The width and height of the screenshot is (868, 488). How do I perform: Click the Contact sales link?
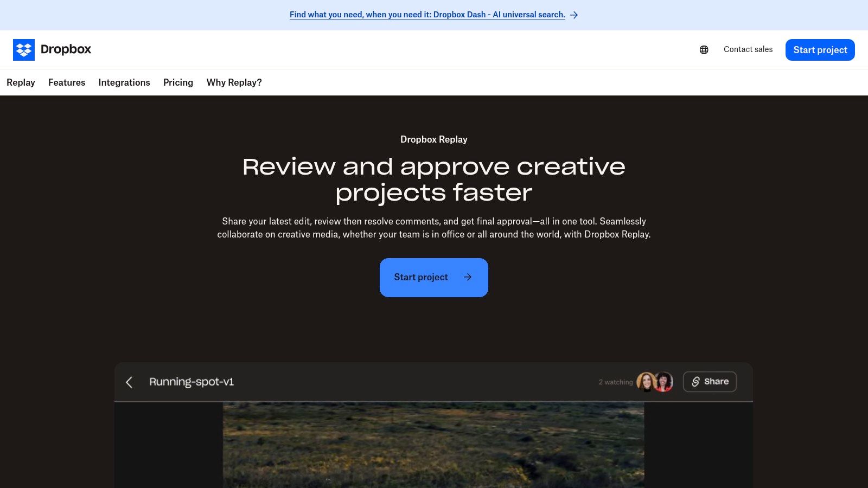coord(748,49)
